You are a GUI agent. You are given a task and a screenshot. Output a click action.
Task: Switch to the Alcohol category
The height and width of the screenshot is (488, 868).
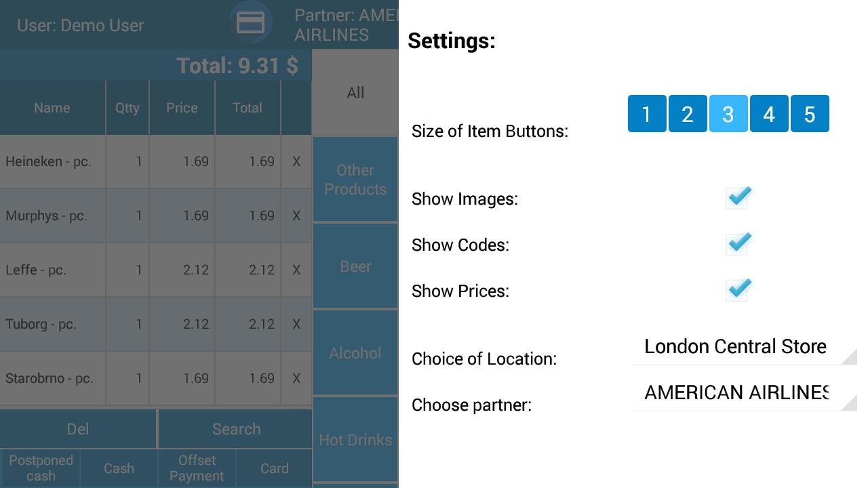coord(355,353)
